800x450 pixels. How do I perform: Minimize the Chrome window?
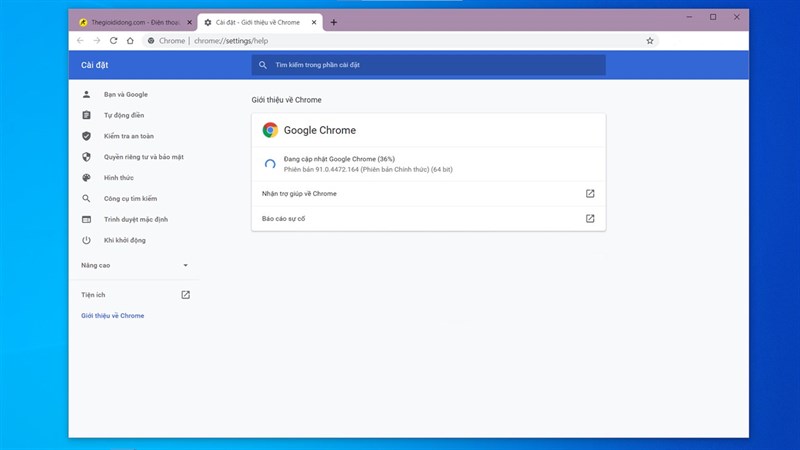click(689, 17)
